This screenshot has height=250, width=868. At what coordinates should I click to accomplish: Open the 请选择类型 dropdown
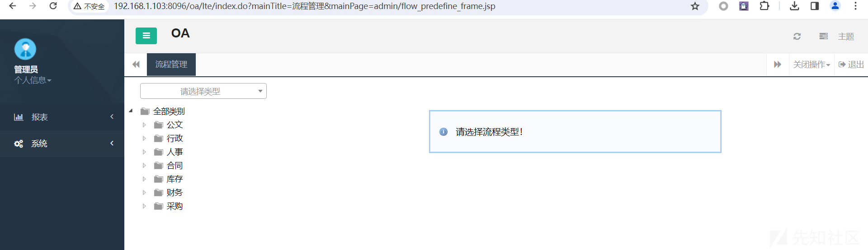[203, 91]
